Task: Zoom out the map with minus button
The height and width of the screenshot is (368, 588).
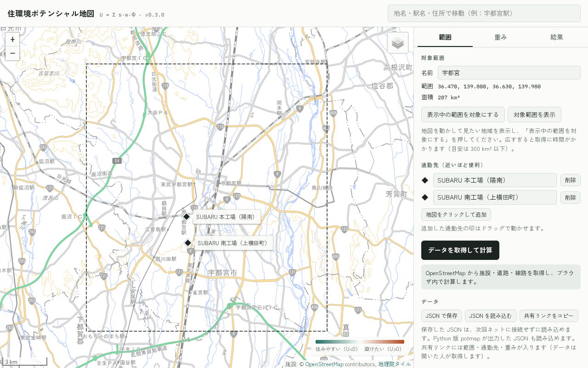Action: pyautogui.click(x=12, y=53)
